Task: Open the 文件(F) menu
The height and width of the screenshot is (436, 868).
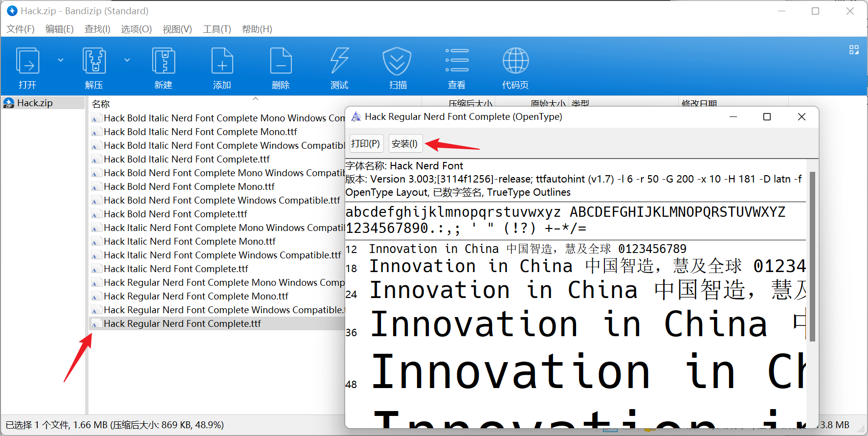Action: [21, 29]
